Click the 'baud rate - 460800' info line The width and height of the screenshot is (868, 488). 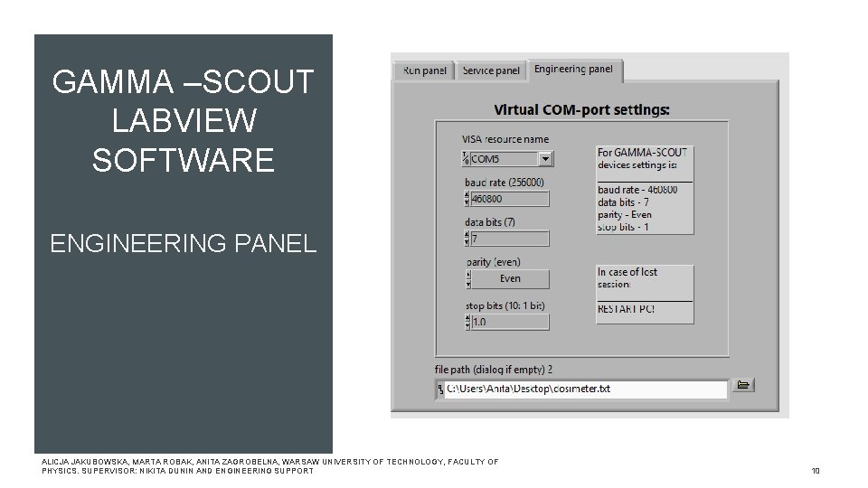[x=637, y=190]
